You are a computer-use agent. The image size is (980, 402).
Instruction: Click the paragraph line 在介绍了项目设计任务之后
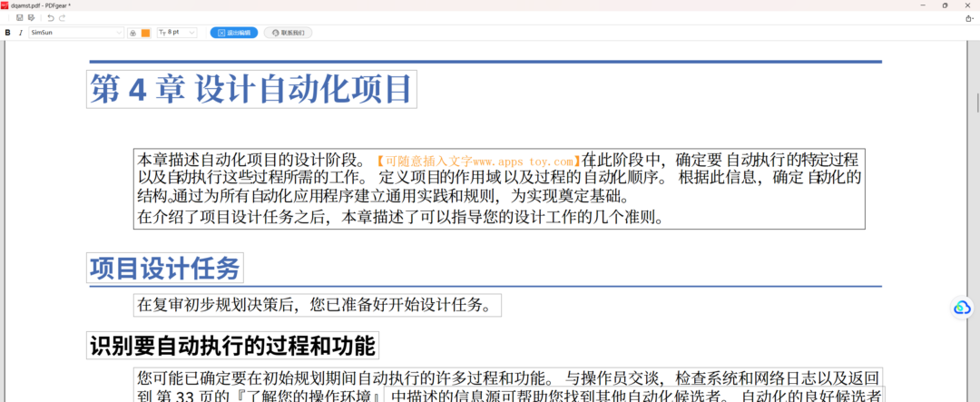[400, 218]
